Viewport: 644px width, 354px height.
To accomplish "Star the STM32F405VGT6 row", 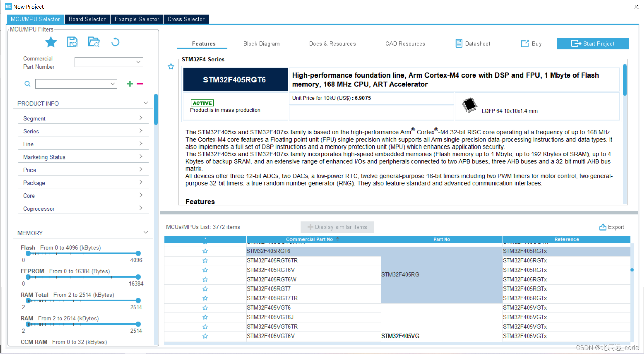I will click(205, 308).
